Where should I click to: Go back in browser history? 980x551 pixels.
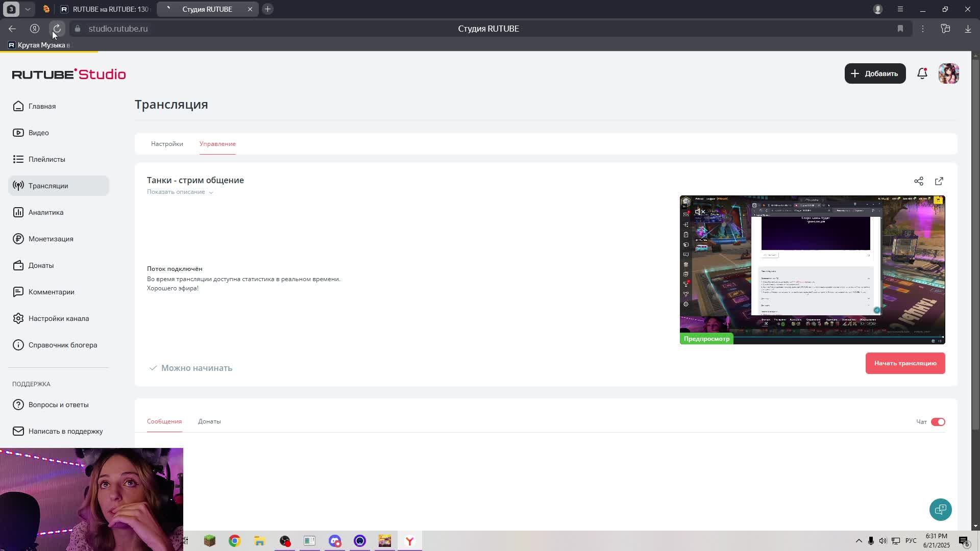pyautogui.click(x=12, y=29)
